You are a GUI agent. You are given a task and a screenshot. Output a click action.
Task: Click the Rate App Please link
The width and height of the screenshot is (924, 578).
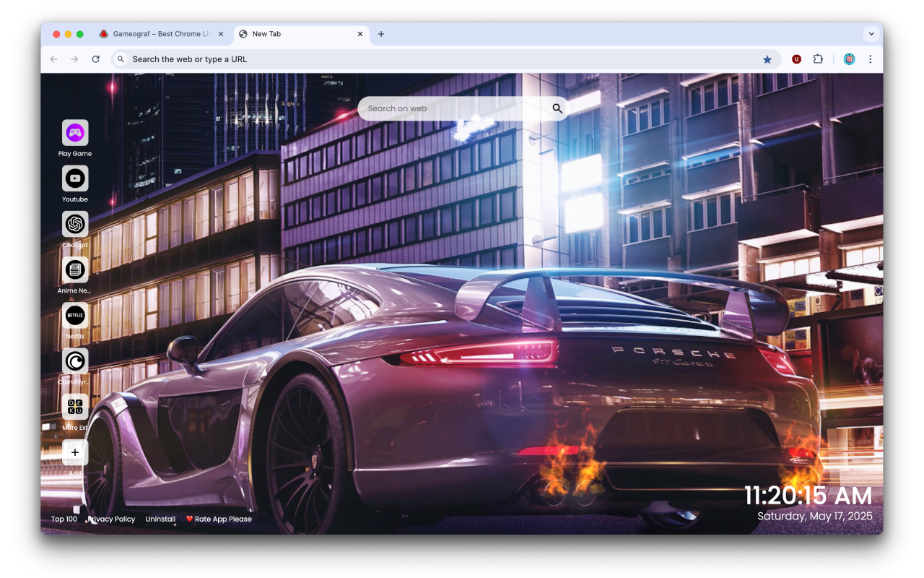[219, 519]
